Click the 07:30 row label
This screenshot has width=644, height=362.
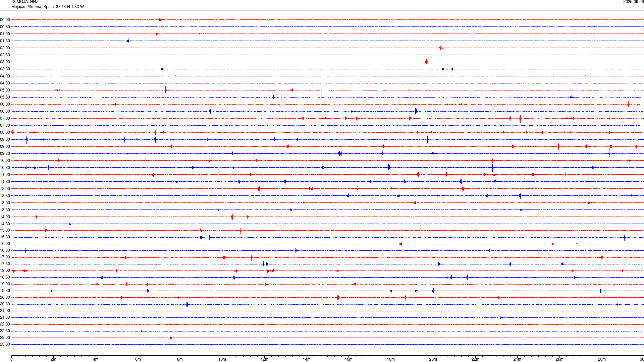(5, 125)
